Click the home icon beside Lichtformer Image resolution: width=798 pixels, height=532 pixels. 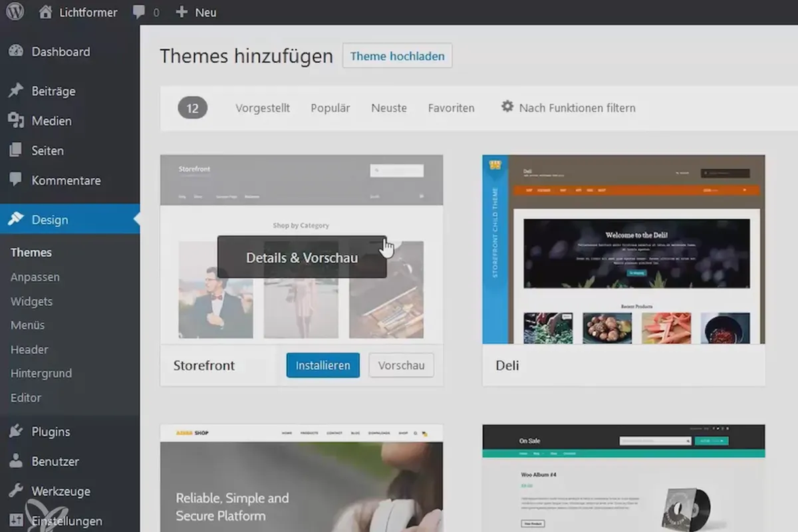45,12
